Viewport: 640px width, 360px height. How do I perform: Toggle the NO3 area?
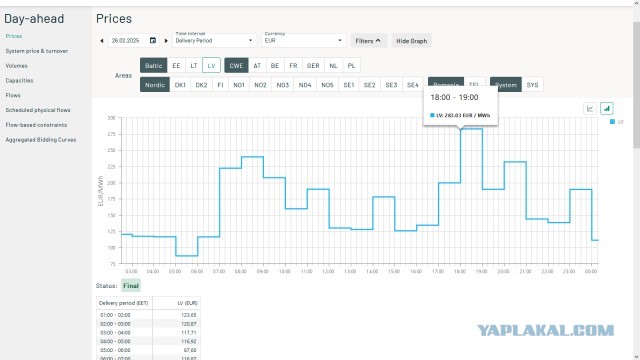click(282, 84)
